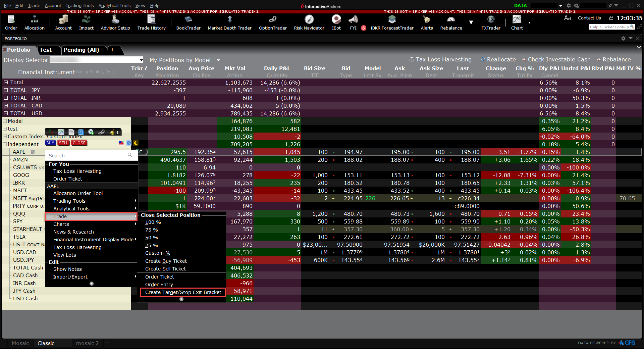This screenshot has height=349, width=644.
Task: Open Risk Navigator
Action: pyautogui.click(x=309, y=23)
